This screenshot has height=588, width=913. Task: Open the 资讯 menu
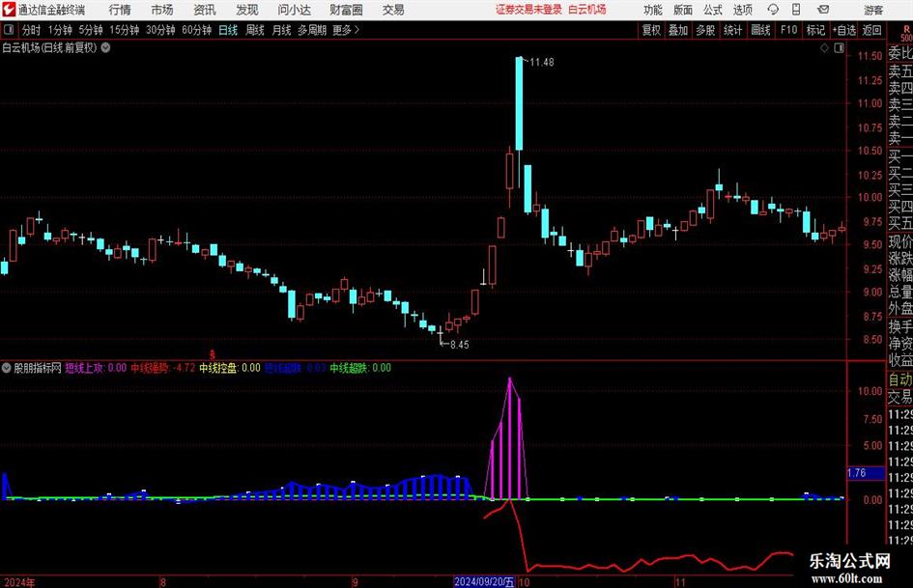(x=205, y=10)
